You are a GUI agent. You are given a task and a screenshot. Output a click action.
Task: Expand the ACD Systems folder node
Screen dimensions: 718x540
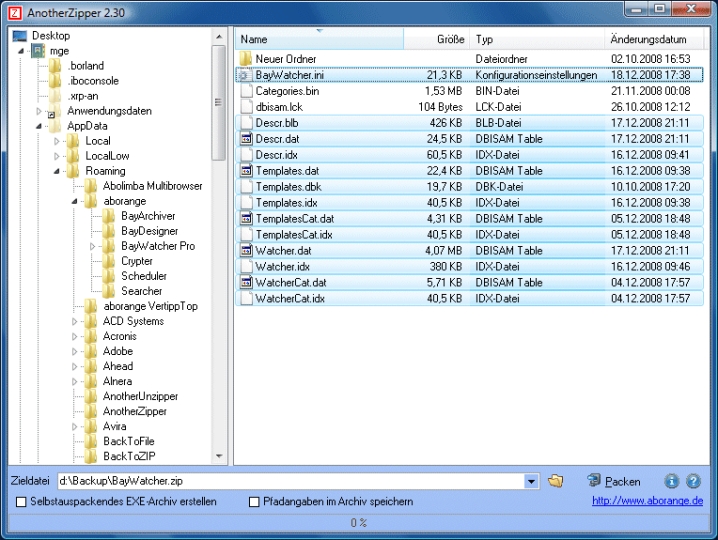tap(75, 321)
